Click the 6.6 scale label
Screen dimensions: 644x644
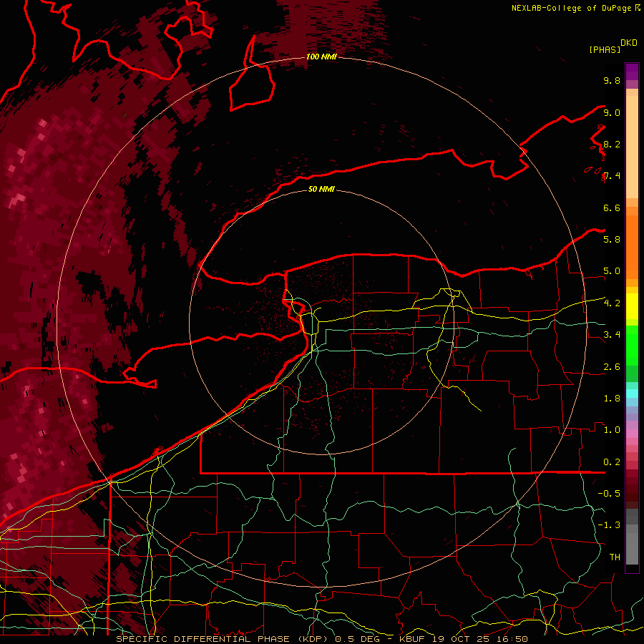click(612, 208)
